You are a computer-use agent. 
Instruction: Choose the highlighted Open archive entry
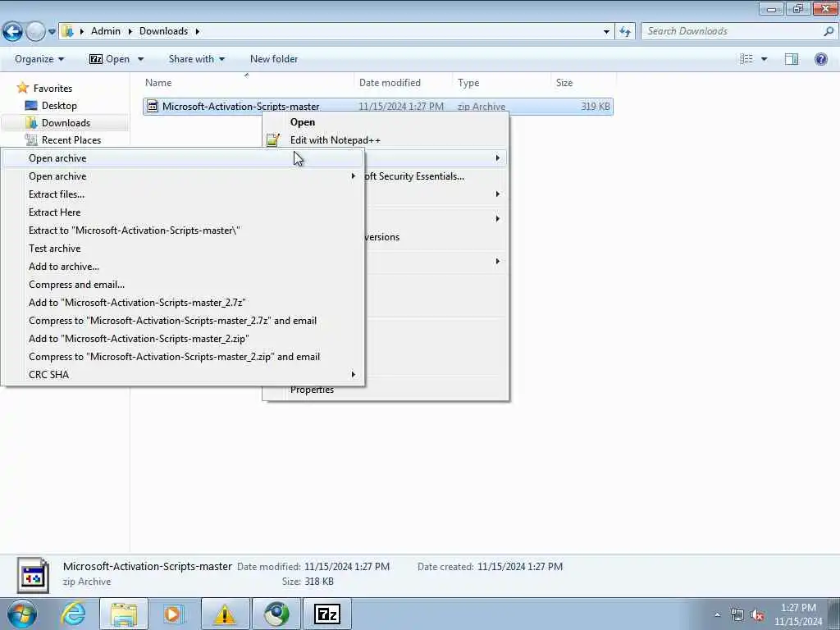(x=183, y=158)
